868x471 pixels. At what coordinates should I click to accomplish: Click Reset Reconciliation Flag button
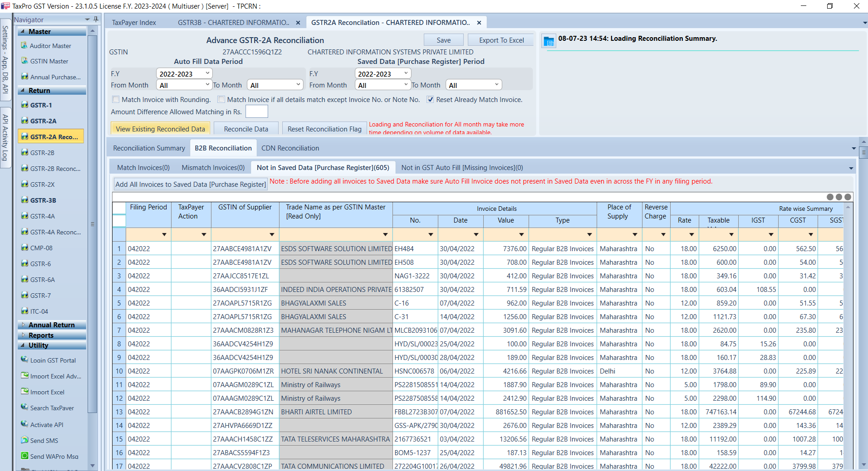(x=324, y=129)
